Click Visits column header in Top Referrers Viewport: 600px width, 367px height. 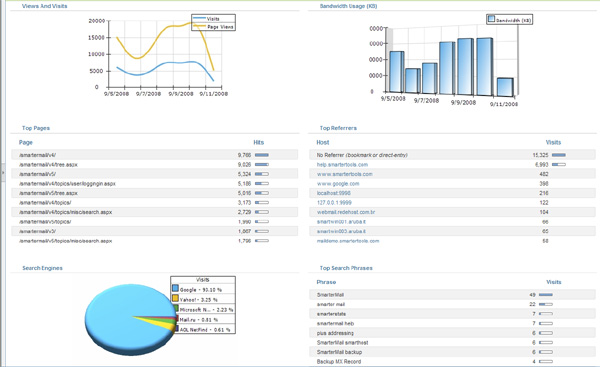553,142
